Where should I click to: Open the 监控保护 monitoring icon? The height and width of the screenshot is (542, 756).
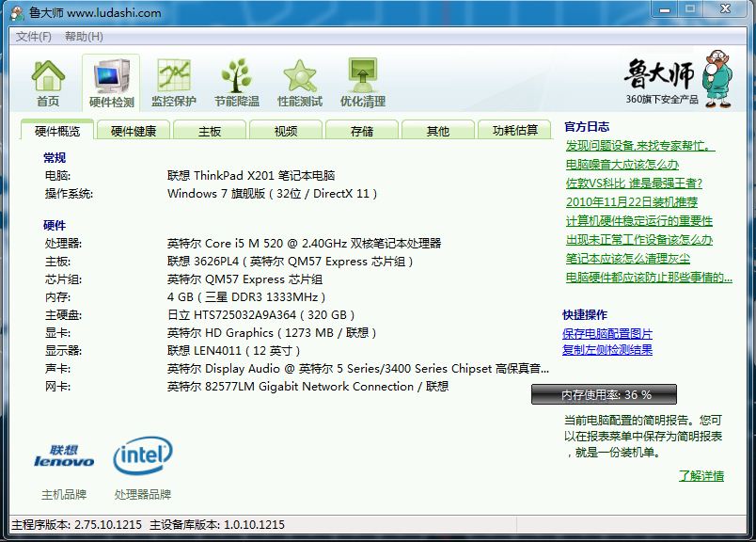(174, 83)
